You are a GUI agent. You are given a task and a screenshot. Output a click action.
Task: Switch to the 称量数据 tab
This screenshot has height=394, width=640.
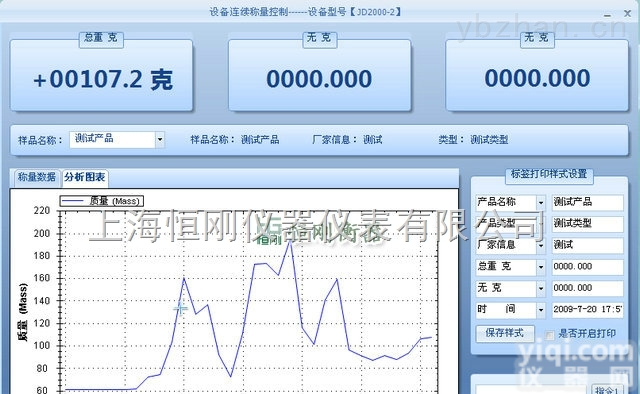36,177
